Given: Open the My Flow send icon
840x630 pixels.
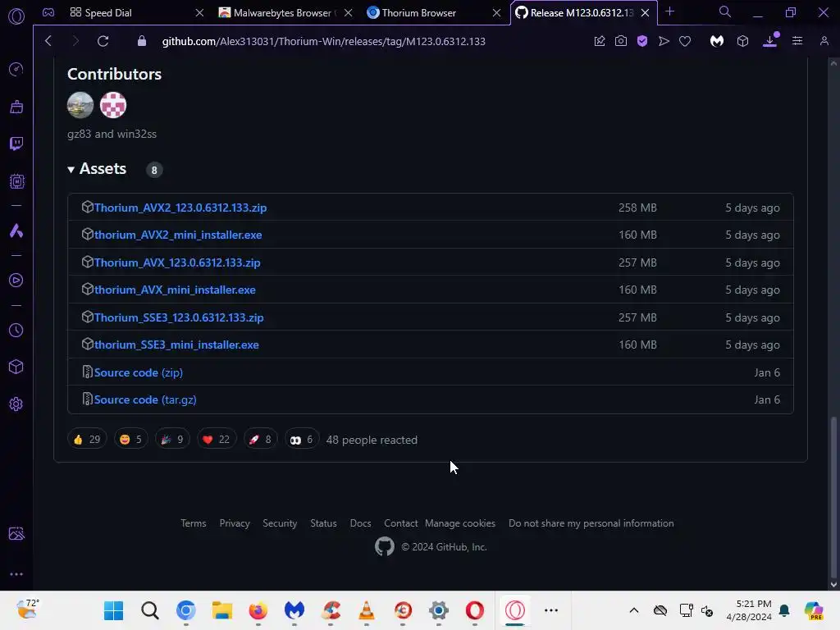Looking at the screenshot, I should click(664, 41).
